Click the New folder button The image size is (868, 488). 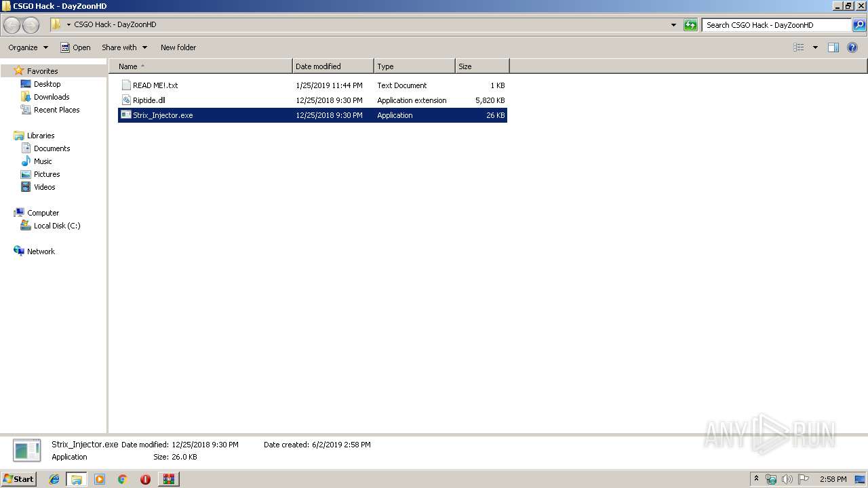coord(178,47)
